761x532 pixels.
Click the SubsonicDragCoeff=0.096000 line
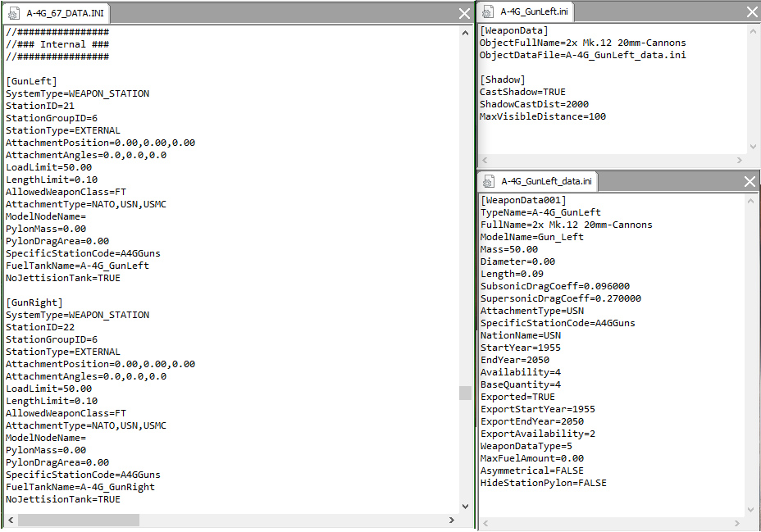click(555, 286)
